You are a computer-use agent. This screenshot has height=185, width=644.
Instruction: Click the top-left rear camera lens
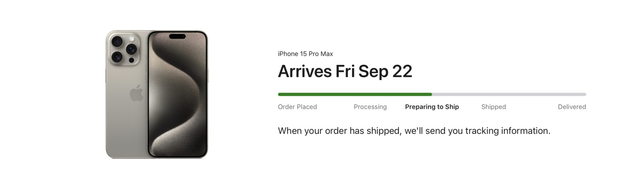(117, 41)
